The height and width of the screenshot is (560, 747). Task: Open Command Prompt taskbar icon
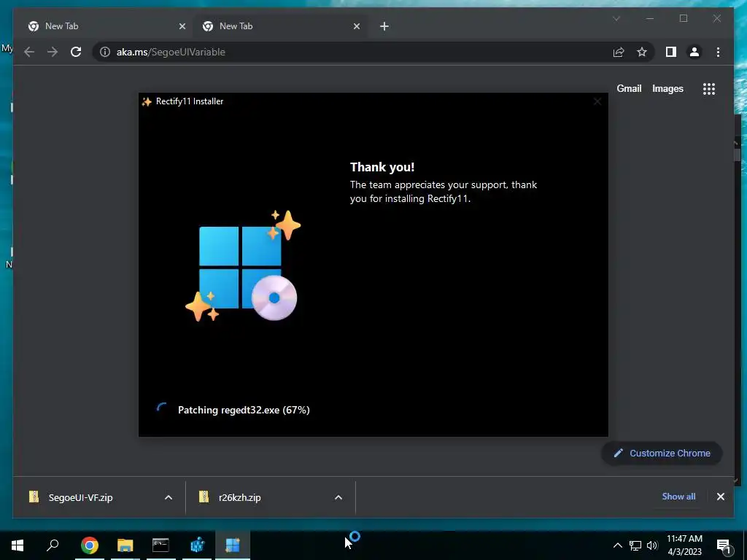click(160, 545)
